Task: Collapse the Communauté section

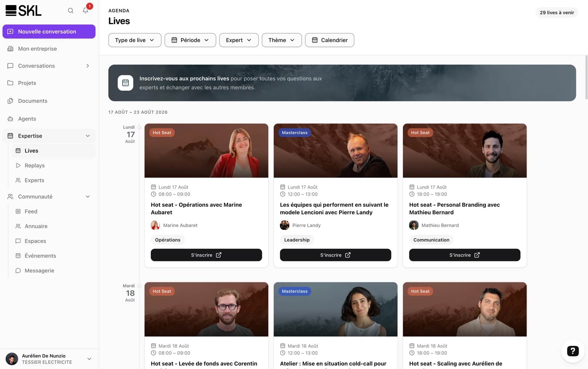Action: tap(88, 197)
